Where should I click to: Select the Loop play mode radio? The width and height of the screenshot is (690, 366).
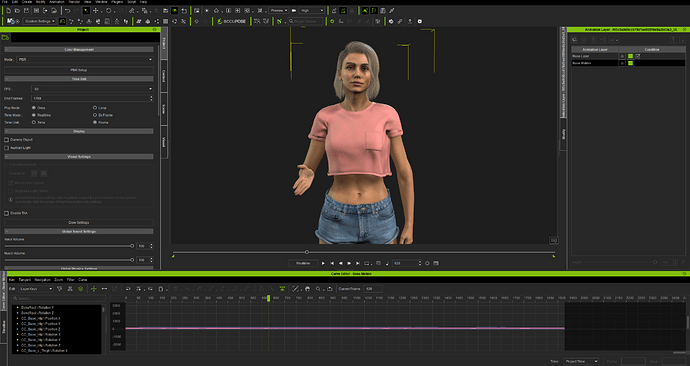coord(95,108)
